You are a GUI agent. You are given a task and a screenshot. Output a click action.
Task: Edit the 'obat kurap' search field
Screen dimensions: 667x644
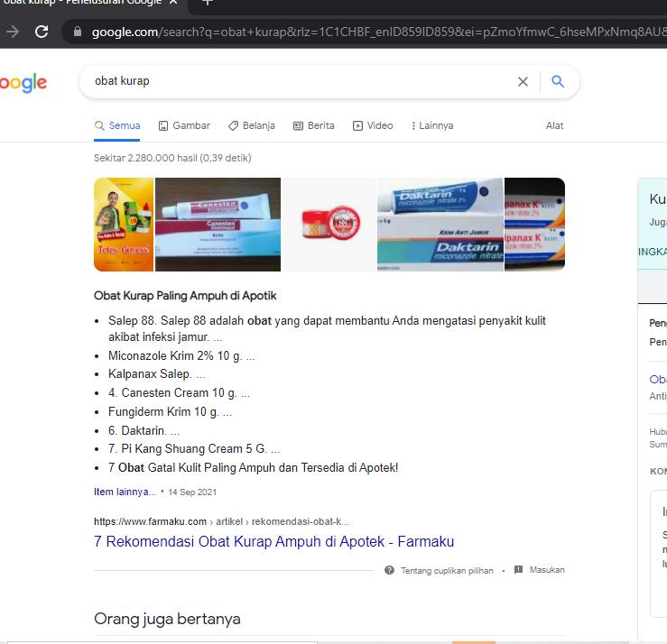point(298,81)
